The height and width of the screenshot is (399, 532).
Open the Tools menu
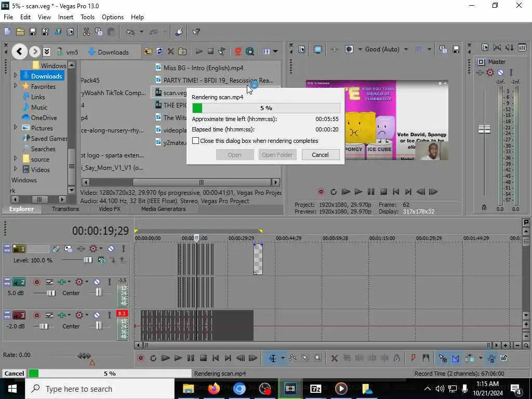[x=87, y=17]
